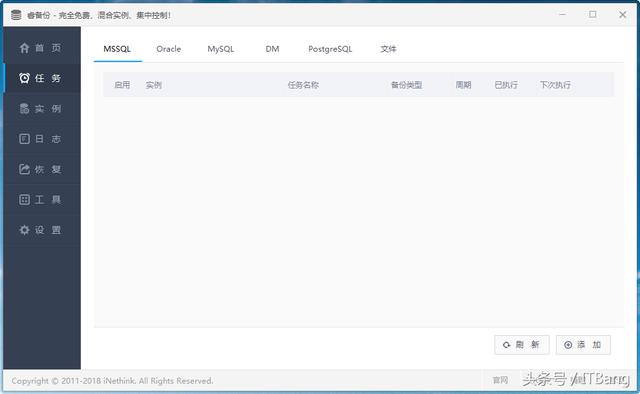Open the 工具 tools section
This screenshot has width=640, height=394.
click(x=41, y=200)
